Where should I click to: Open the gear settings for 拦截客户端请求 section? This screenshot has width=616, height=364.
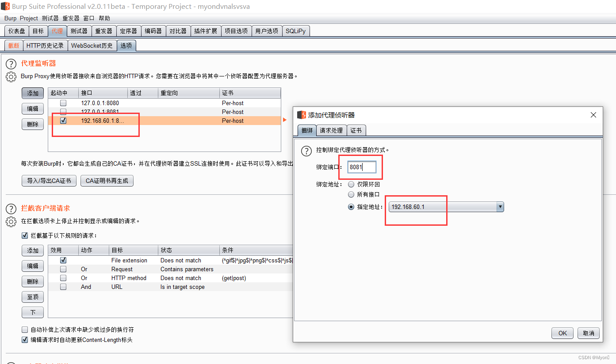coord(11,221)
